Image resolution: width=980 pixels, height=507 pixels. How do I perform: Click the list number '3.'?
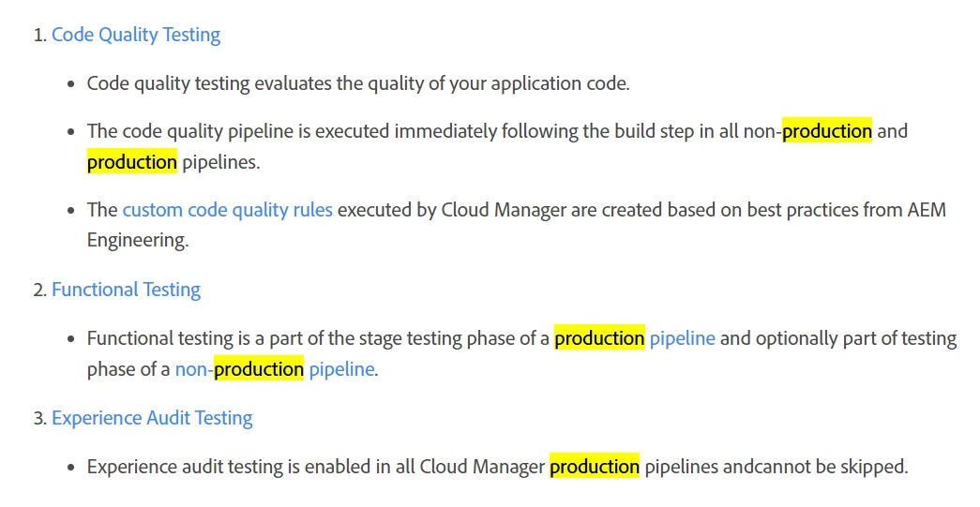point(40,418)
